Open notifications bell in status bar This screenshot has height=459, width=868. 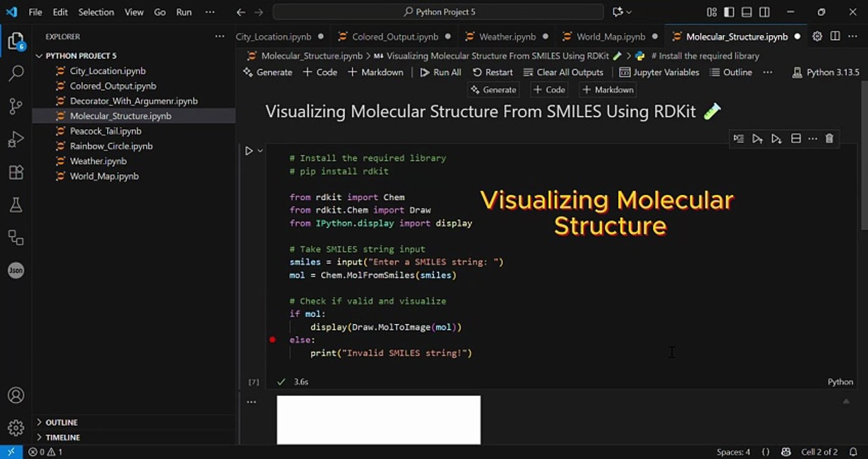point(853,452)
